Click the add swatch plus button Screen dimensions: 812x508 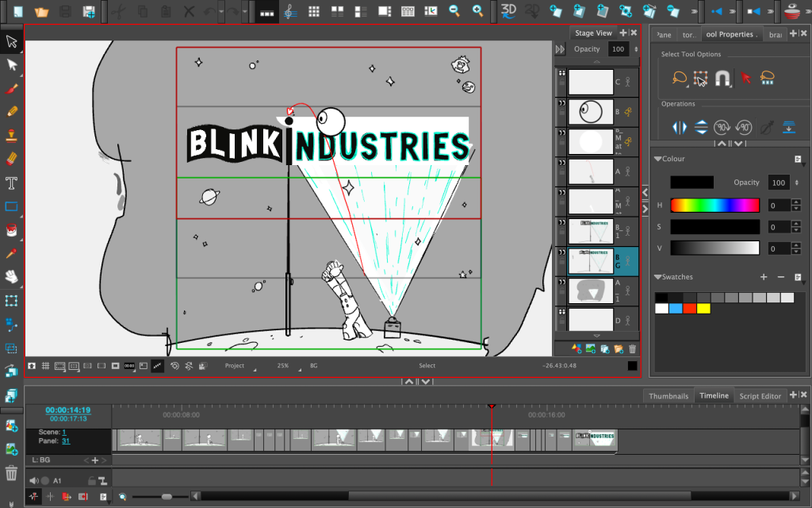click(764, 277)
